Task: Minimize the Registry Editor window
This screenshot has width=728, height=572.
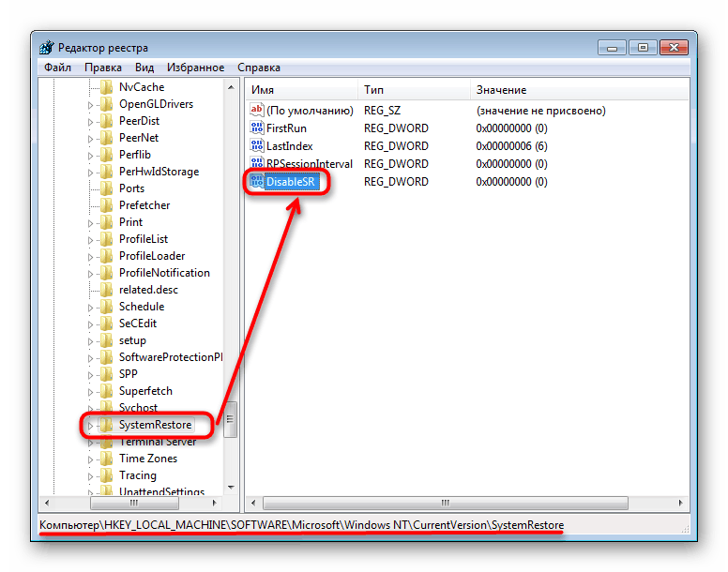Action: (612, 48)
